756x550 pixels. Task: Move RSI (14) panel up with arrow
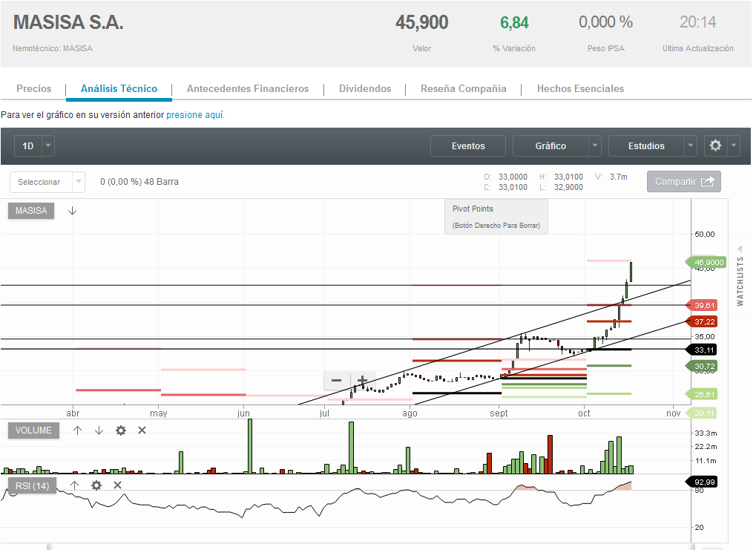[74, 485]
